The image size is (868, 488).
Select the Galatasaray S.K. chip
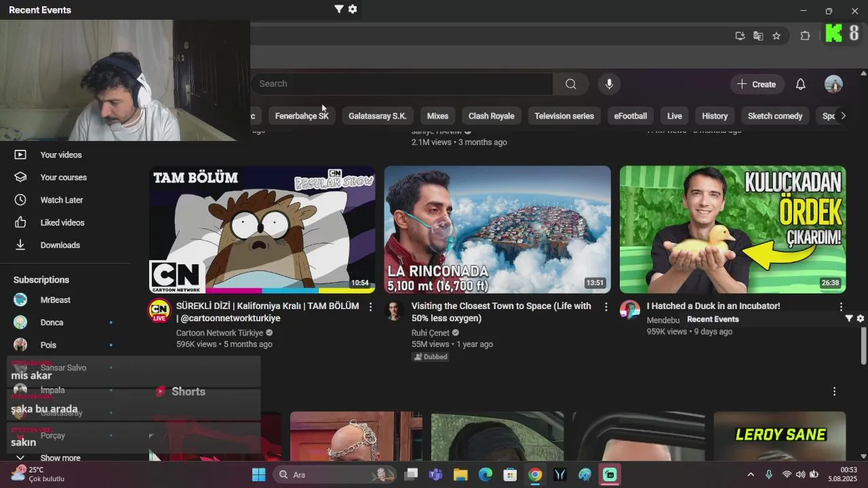click(378, 116)
